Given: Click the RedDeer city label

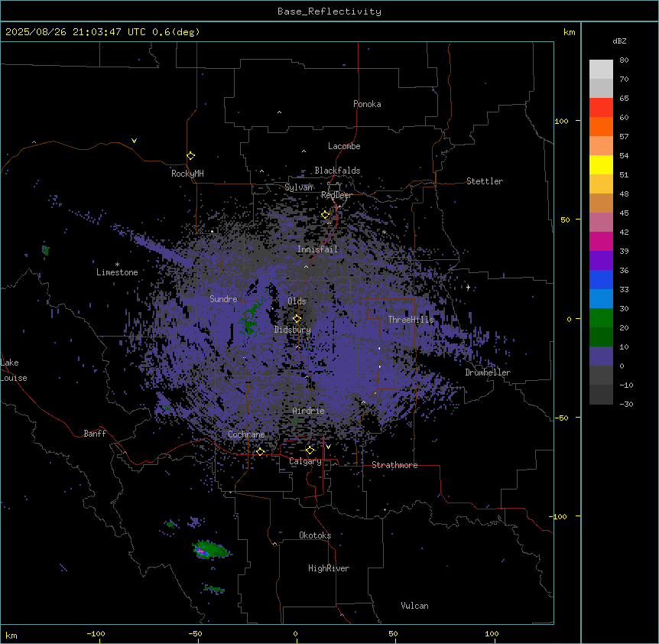Looking at the screenshot, I should pos(336,195).
